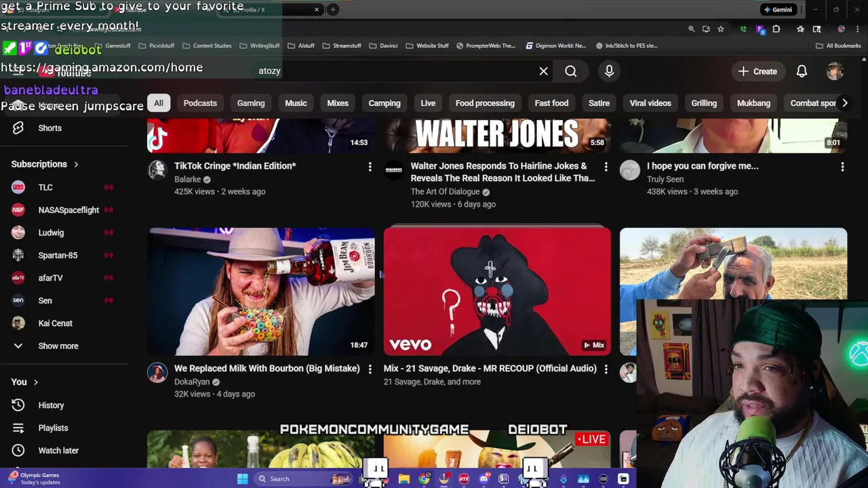This screenshot has width=868, height=488.
Task: Click the Create button
Action: 757,71
